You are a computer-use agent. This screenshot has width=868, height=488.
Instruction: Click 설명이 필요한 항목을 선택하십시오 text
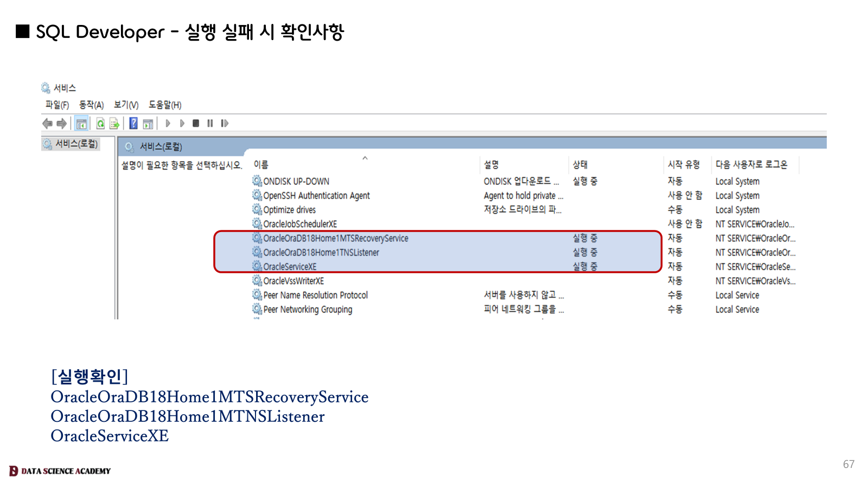coord(181,165)
